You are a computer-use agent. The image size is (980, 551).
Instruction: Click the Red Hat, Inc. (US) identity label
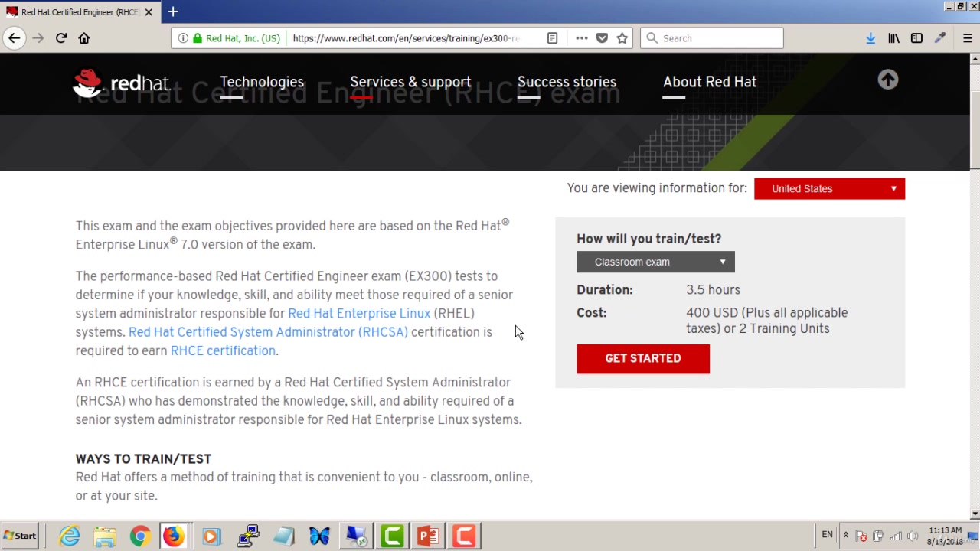(242, 38)
